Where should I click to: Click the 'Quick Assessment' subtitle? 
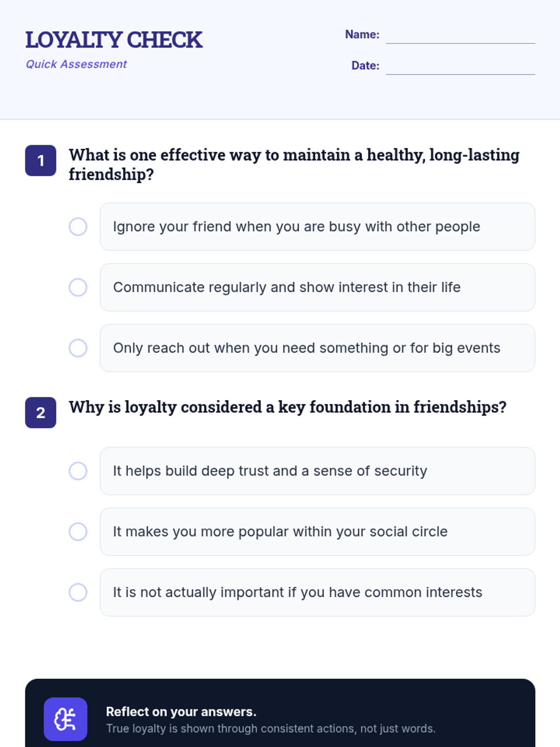tap(76, 64)
